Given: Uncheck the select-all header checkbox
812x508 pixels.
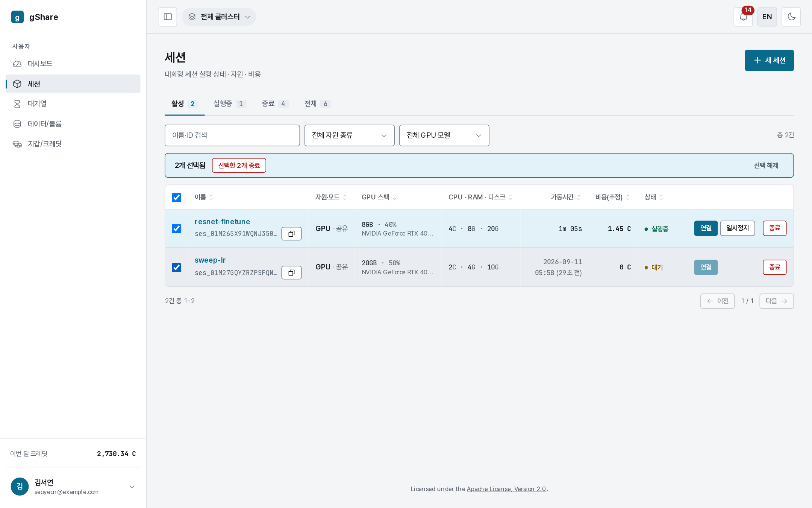Looking at the screenshot, I should click(x=176, y=197).
